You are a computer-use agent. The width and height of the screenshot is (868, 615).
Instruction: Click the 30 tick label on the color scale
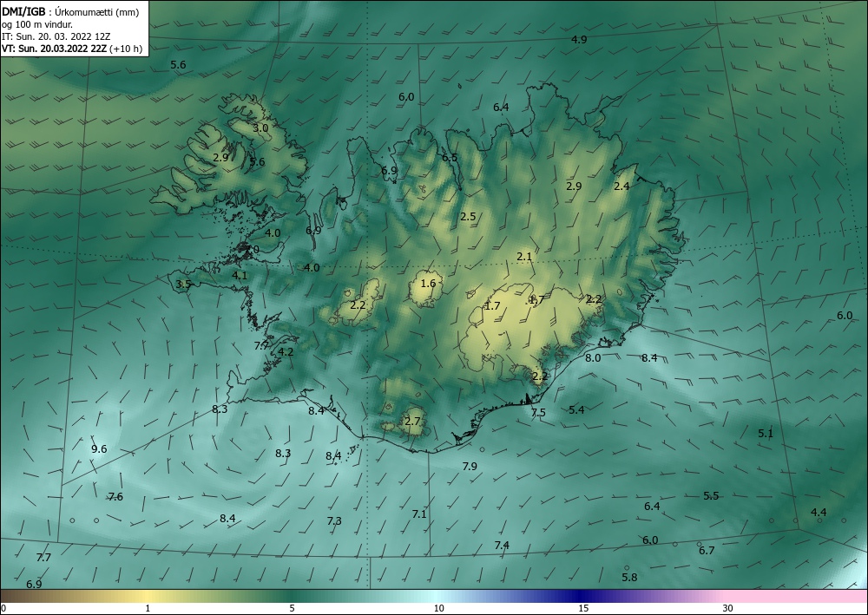click(728, 609)
